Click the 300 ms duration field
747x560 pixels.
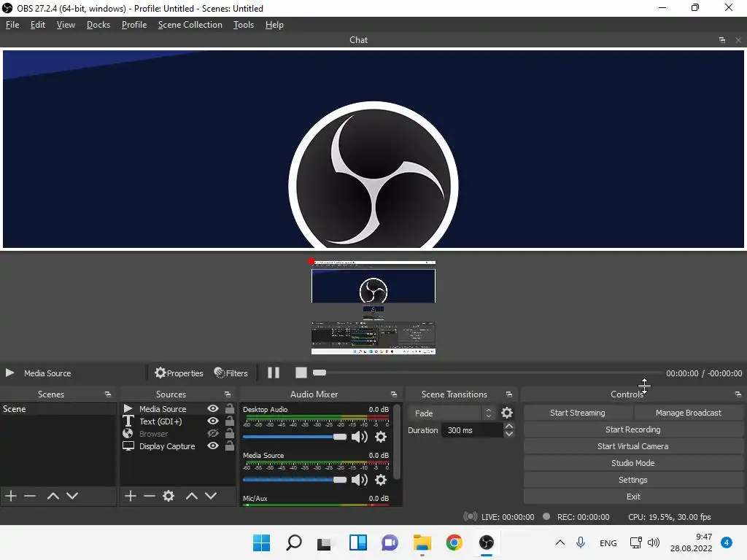[x=472, y=430]
